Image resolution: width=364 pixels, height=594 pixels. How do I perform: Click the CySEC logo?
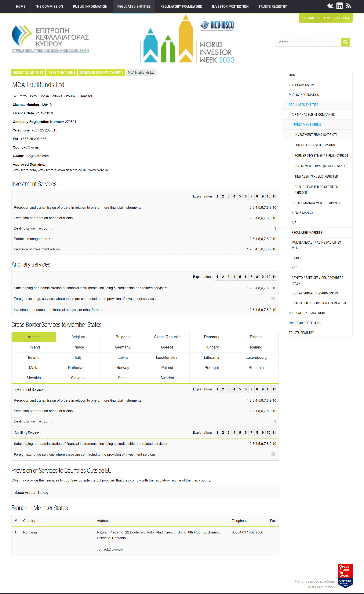click(x=50, y=39)
